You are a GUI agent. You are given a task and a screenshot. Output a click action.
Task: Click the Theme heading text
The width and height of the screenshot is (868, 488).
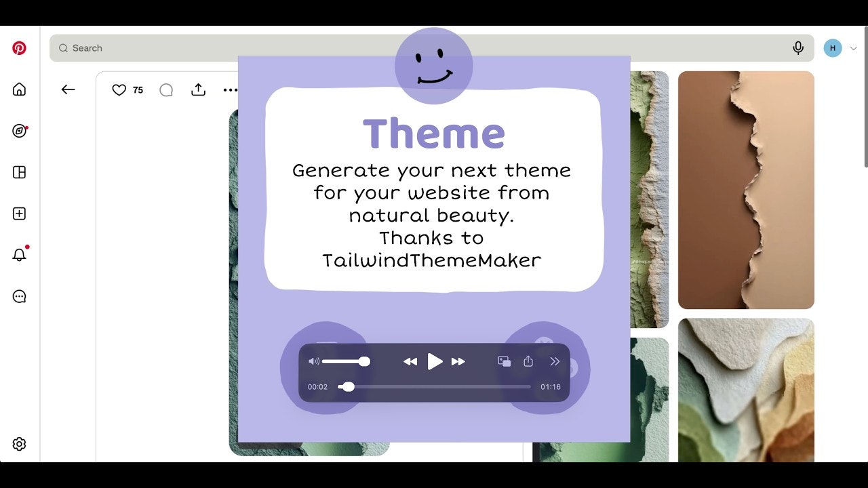(x=434, y=134)
